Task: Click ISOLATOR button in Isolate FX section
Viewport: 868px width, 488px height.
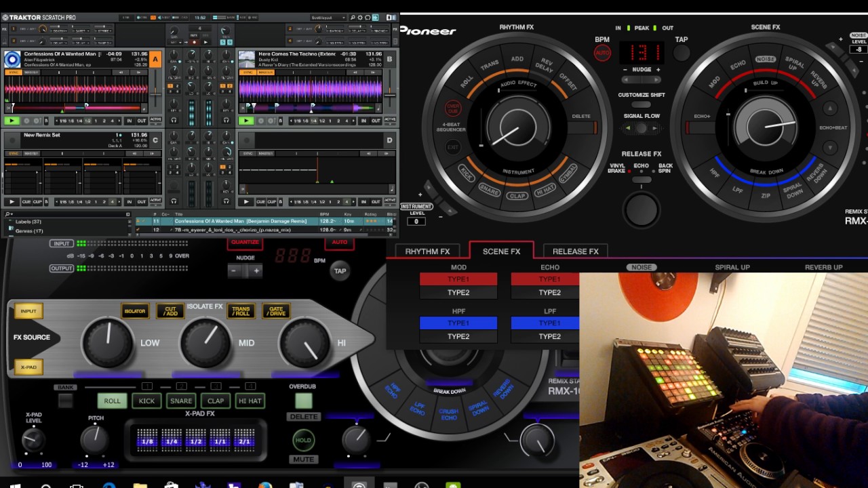Action: (134, 311)
